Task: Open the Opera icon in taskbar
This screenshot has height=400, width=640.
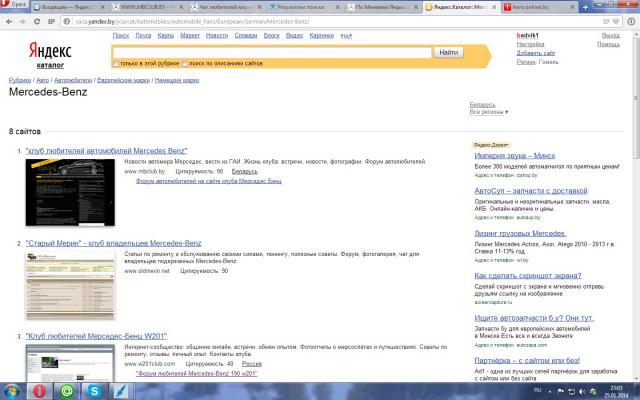Action: point(40,390)
